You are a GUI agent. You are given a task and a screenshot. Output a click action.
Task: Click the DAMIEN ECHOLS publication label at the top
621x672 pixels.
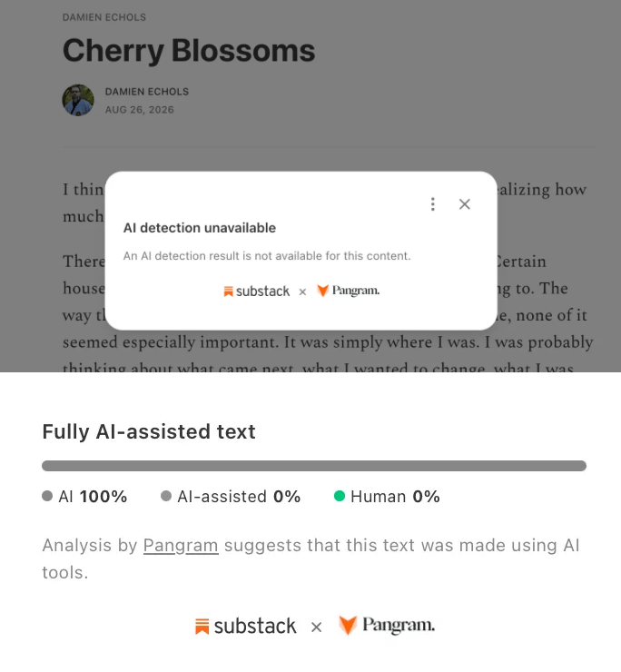pyautogui.click(x=104, y=17)
